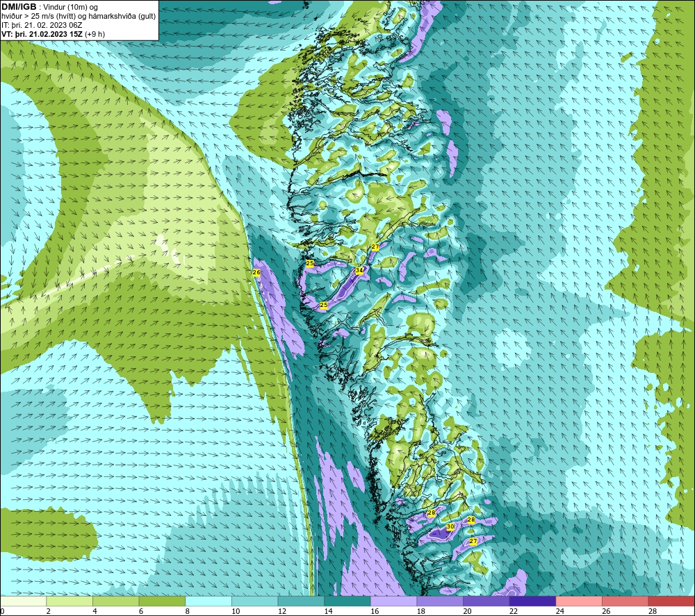Select the 8–10 m/s light cyan legend swatch

coord(208,601)
